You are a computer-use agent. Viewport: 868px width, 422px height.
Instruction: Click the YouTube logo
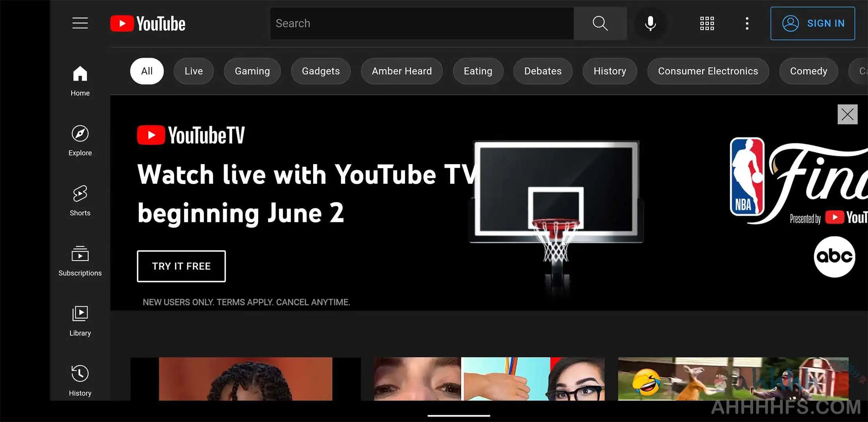pos(148,23)
